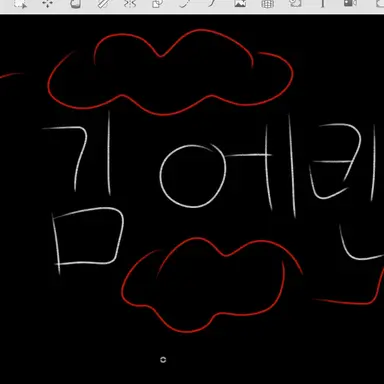The image size is (384, 384).
Task: Select the rectangular selection tool icon
Action: tap(21, 3)
